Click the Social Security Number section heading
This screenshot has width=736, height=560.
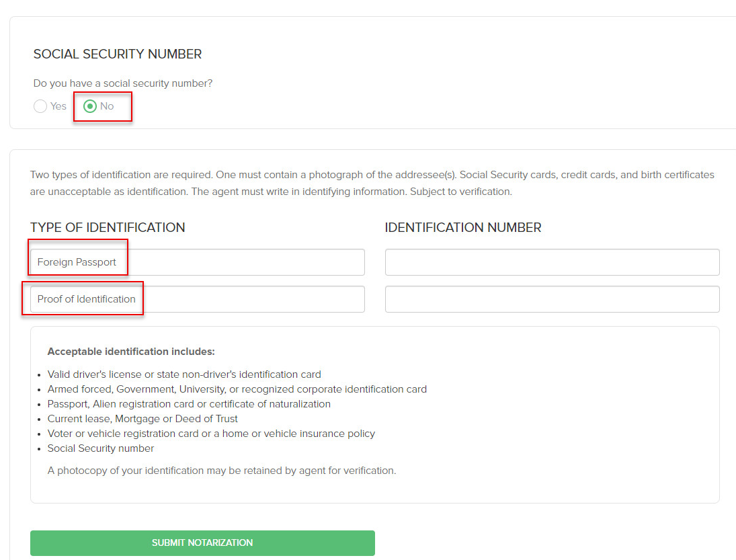click(x=118, y=54)
